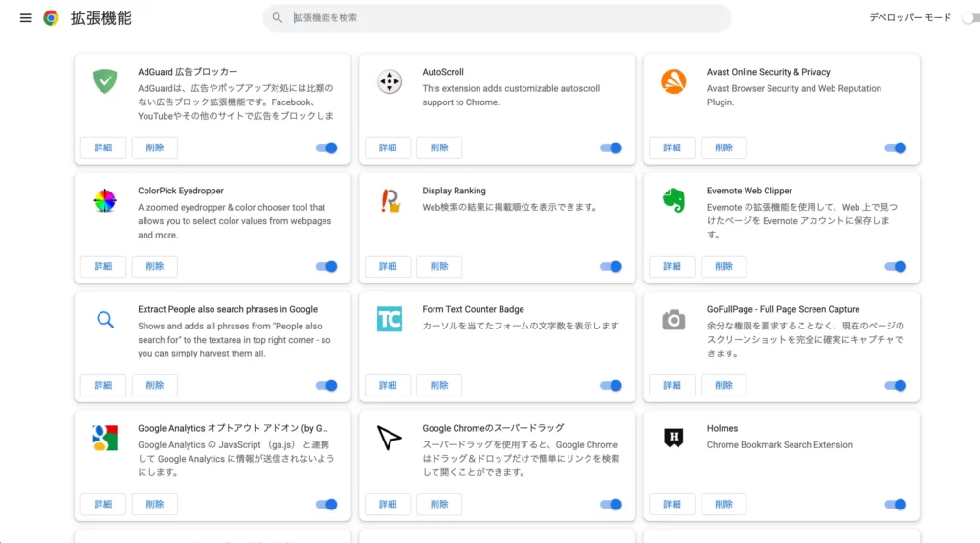The image size is (980, 543).
Task: Open 詳細 for Google Chrome Super Drag
Action: 388,504
